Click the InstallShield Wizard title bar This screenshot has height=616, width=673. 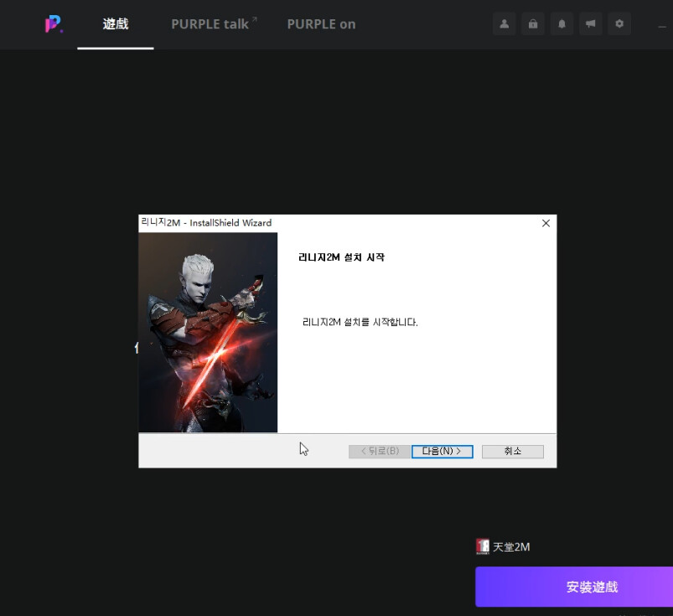point(335,223)
